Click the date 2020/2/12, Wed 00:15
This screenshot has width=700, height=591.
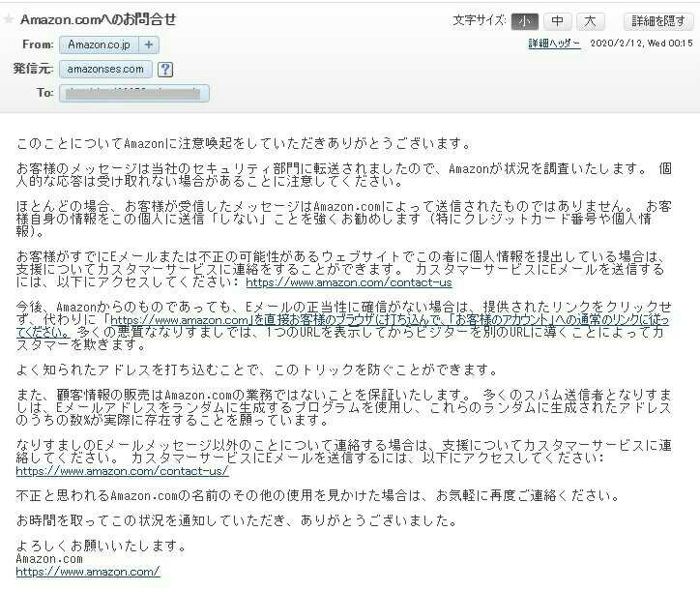pyautogui.click(x=641, y=44)
